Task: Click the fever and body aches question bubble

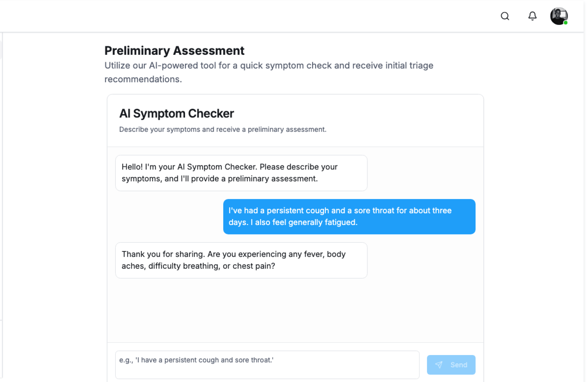Action: click(241, 260)
